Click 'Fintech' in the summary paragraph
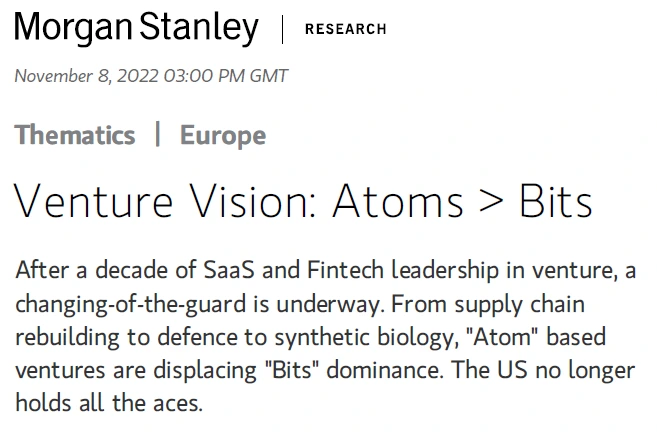This screenshot has width=657, height=432. (x=345, y=270)
